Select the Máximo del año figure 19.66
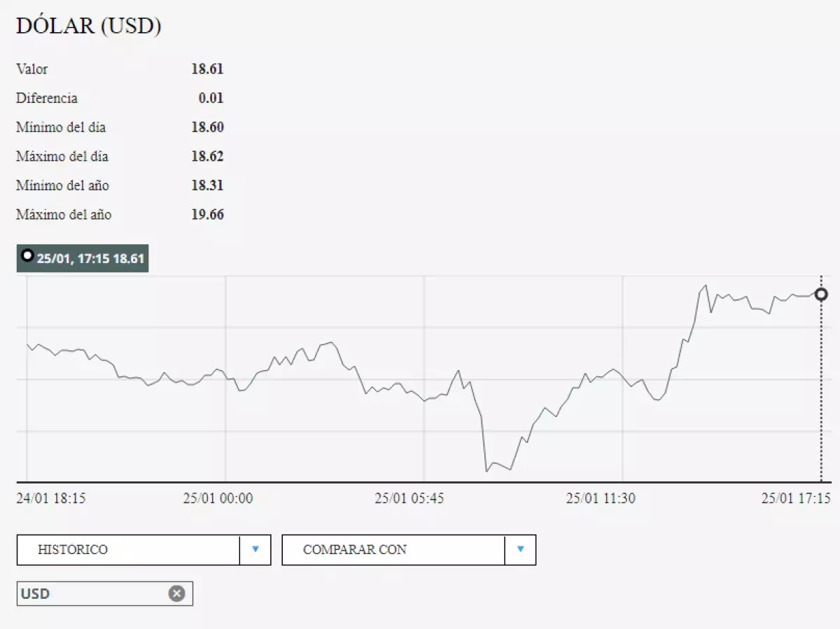The image size is (840, 629). click(207, 215)
